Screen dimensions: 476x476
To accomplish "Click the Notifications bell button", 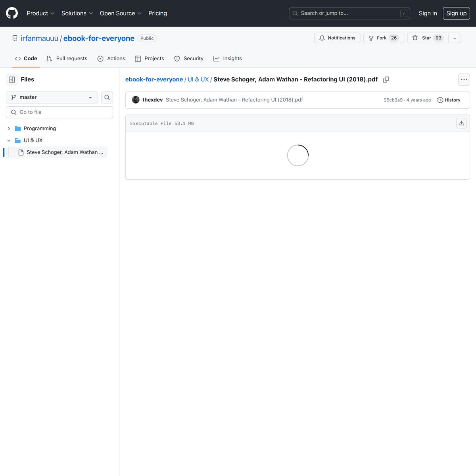I will (337, 38).
